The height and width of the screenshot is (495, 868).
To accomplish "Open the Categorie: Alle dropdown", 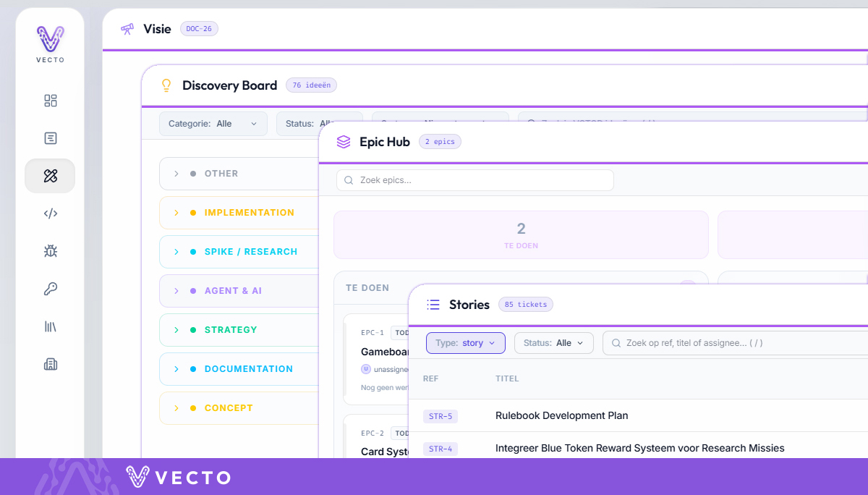I will (x=213, y=124).
